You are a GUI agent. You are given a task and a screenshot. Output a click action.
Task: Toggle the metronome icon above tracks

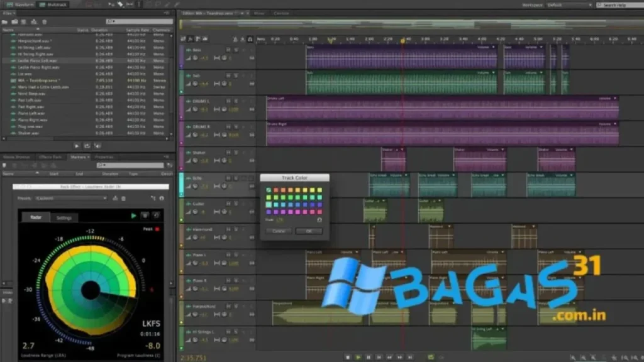(x=235, y=40)
